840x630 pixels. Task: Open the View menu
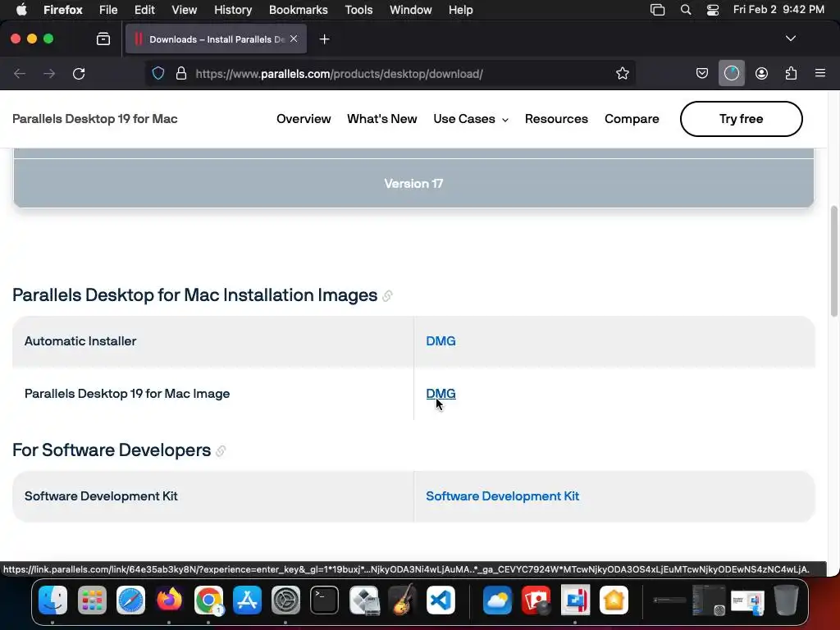(185, 10)
